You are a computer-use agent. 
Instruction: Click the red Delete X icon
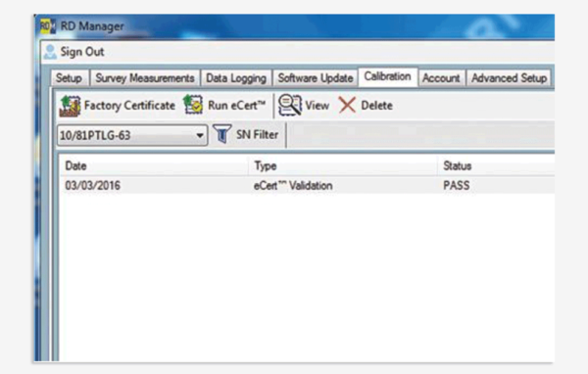pyautogui.click(x=347, y=106)
